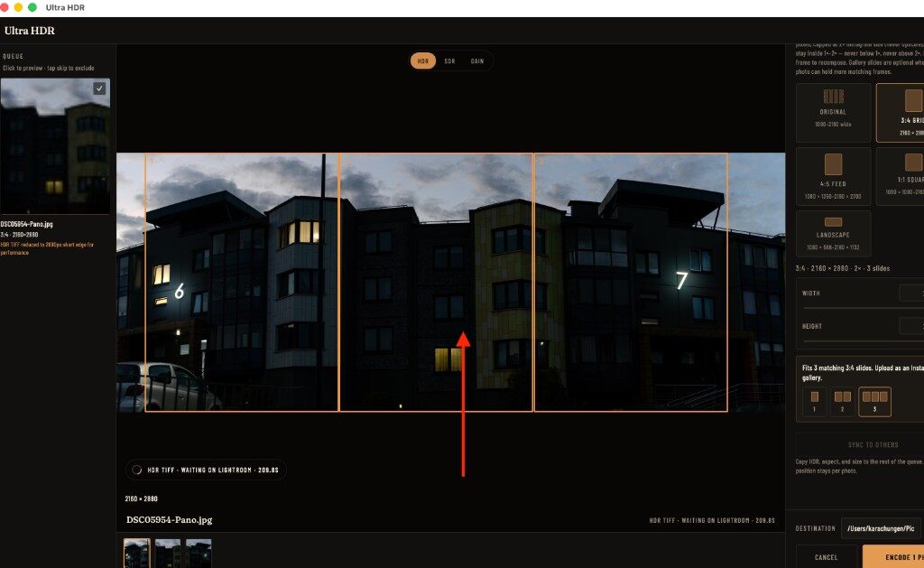Click the Ultra HDR app header title
924x568 pixels.
30,31
